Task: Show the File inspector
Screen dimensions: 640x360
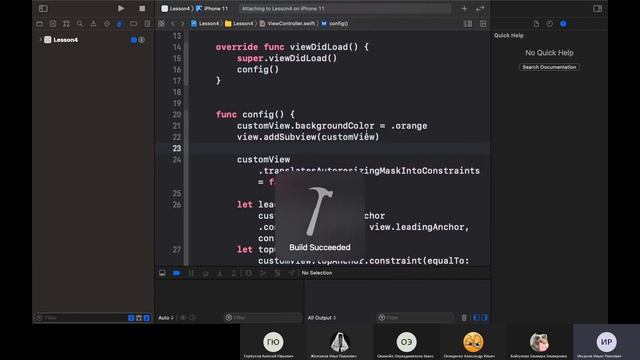Action: [536, 24]
